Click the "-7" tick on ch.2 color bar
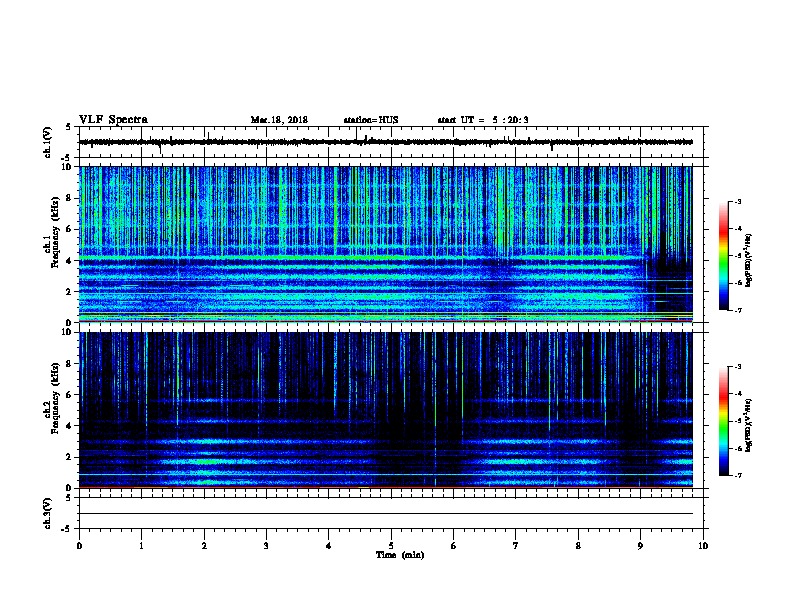792x612 pixels. coord(737,475)
